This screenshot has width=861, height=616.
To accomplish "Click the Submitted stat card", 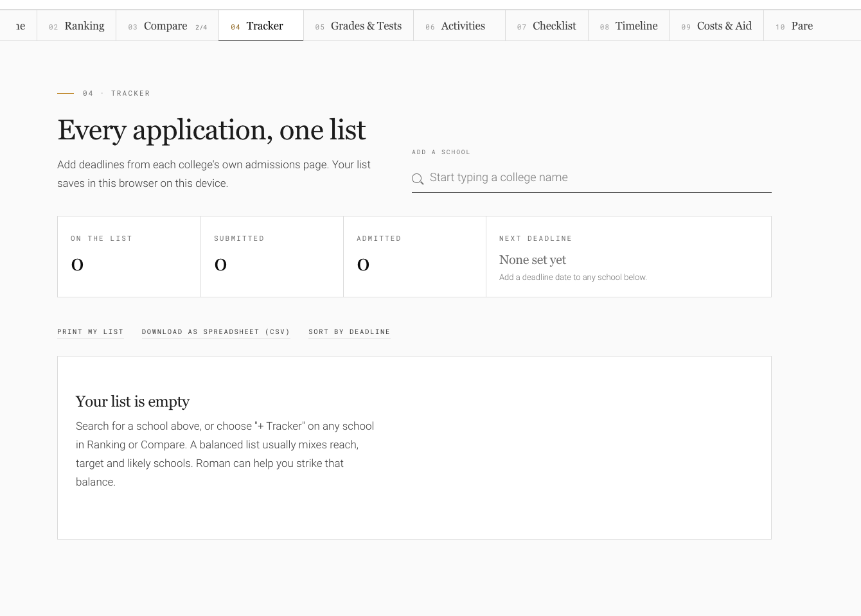I will coord(272,257).
